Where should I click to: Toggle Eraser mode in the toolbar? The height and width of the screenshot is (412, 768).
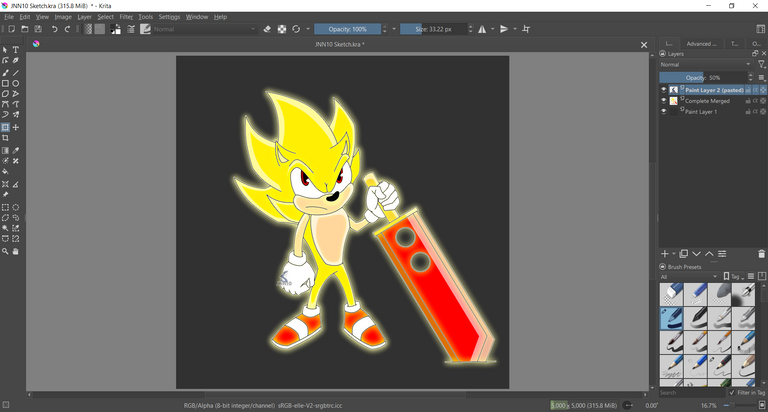(x=267, y=29)
